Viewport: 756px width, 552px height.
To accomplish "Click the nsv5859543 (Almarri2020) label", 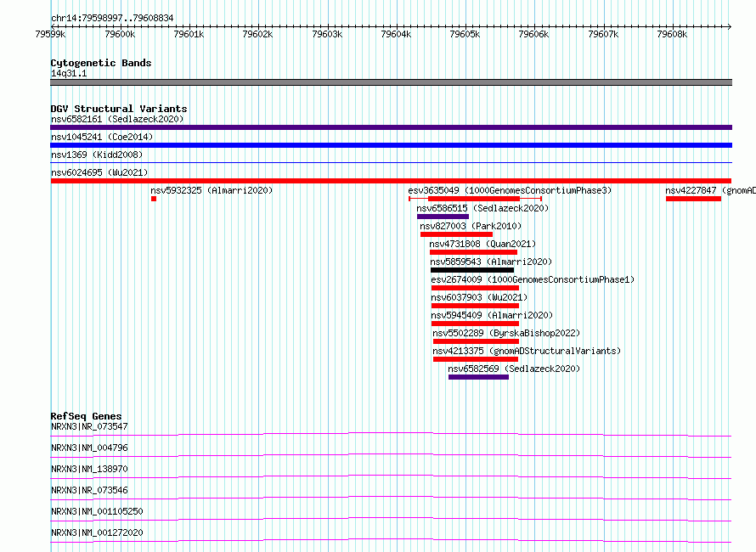I will pos(491,262).
